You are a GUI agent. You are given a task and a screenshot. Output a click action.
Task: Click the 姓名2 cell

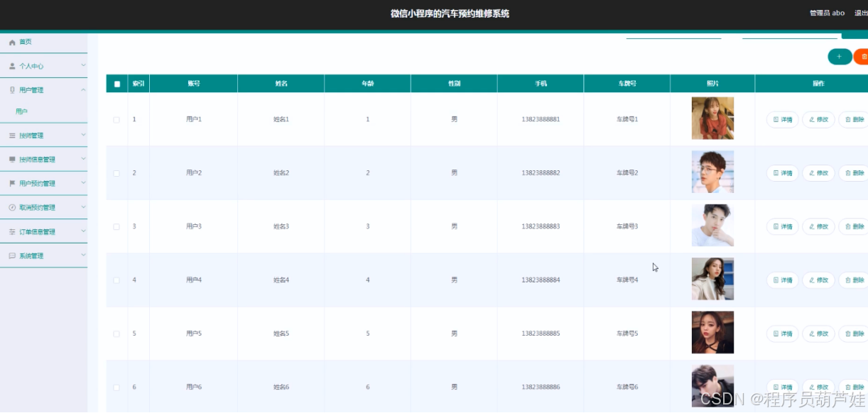click(281, 173)
